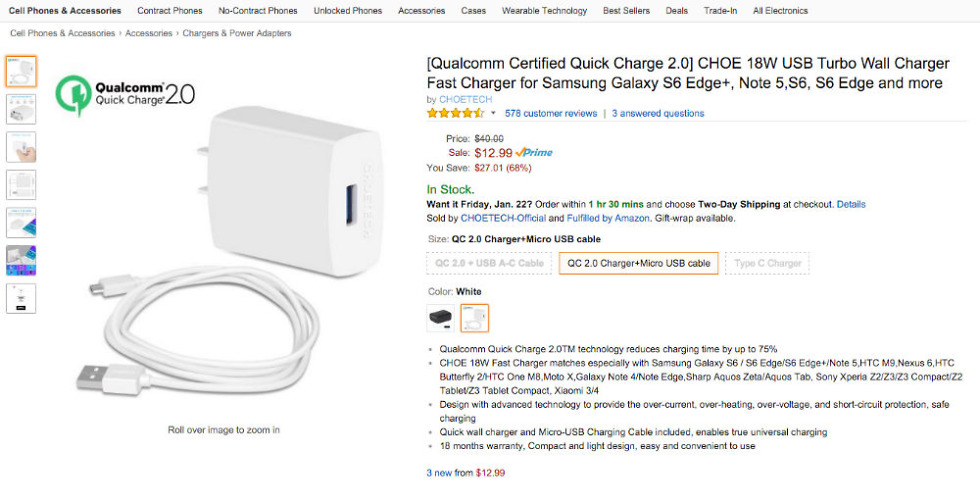Select the first charger-and-cable thumbnail
980x503 pixels.
click(21, 71)
